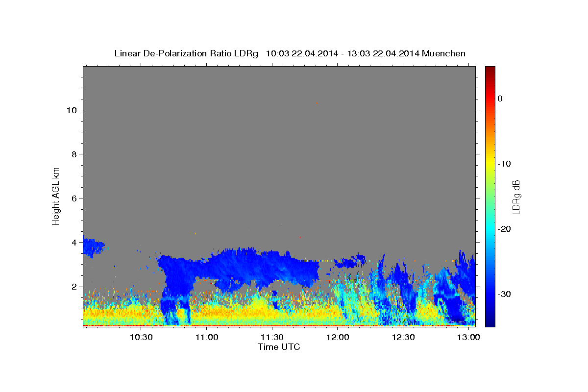Click the height tick label 4
The width and height of the screenshot is (588, 392).
[x=73, y=242]
